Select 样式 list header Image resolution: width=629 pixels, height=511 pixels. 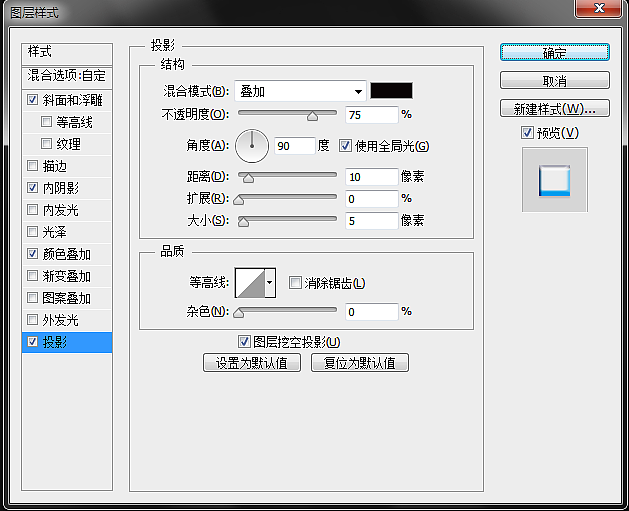(67, 54)
